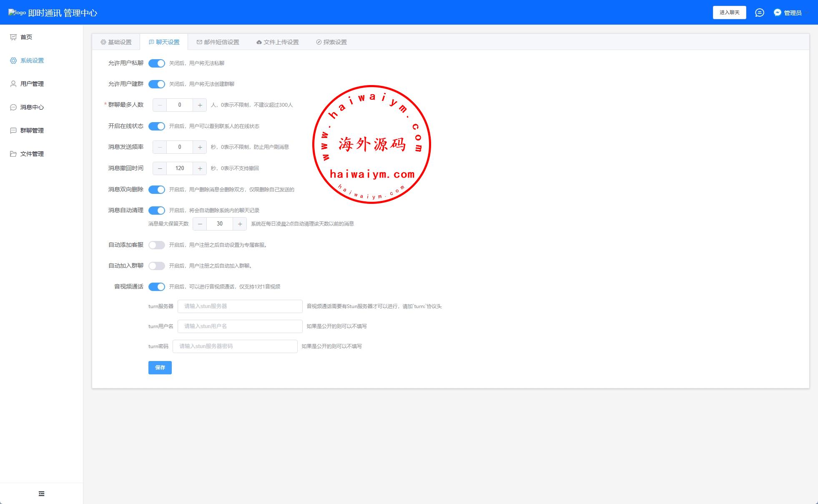Click the home (首页) sidebar icon
Image resolution: width=818 pixels, height=504 pixels.
point(13,37)
